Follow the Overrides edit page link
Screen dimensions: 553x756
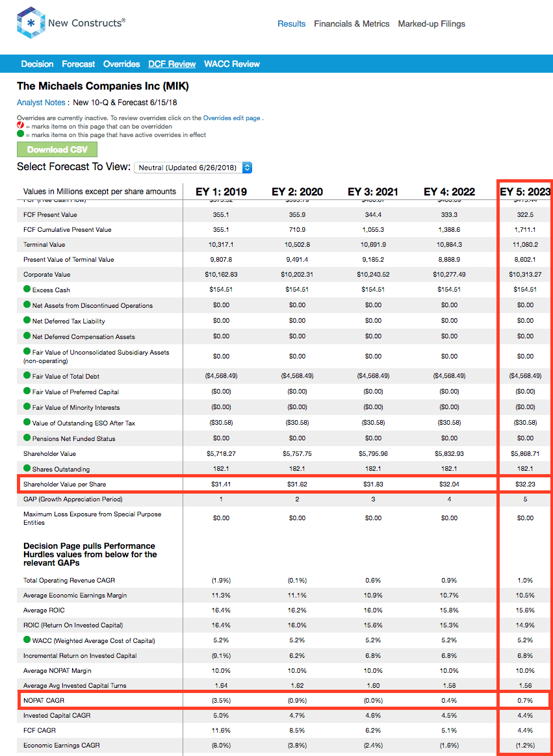[x=231, y=118]
